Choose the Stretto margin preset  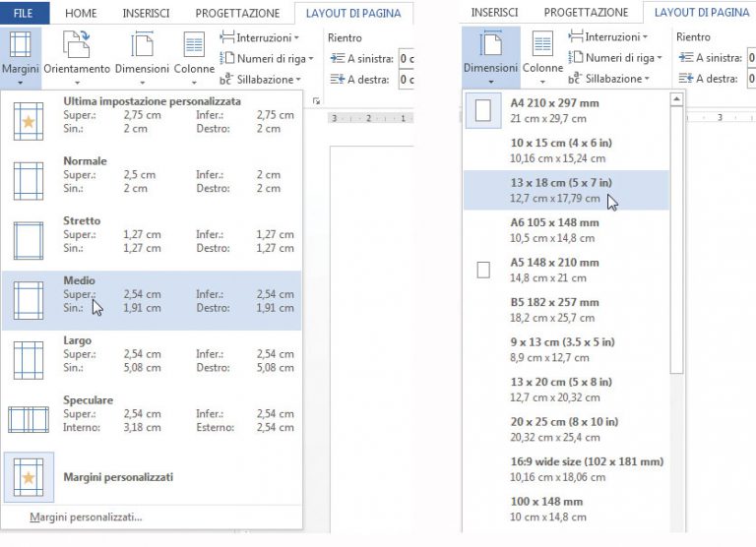click(x=152, y=240)
